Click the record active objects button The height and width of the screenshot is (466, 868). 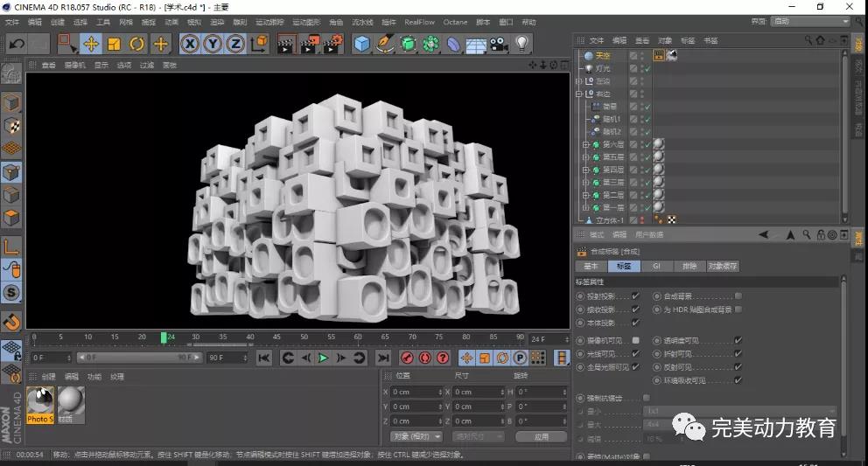(x=407, y=358)
